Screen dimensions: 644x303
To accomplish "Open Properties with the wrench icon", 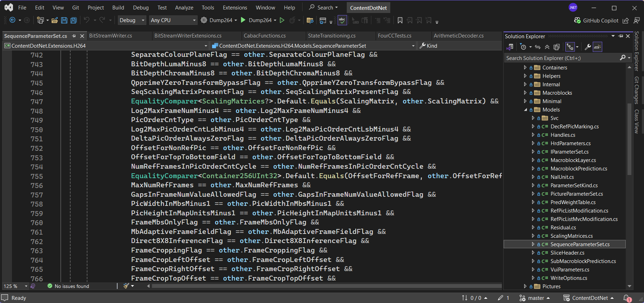I will [x=588, y=47].
